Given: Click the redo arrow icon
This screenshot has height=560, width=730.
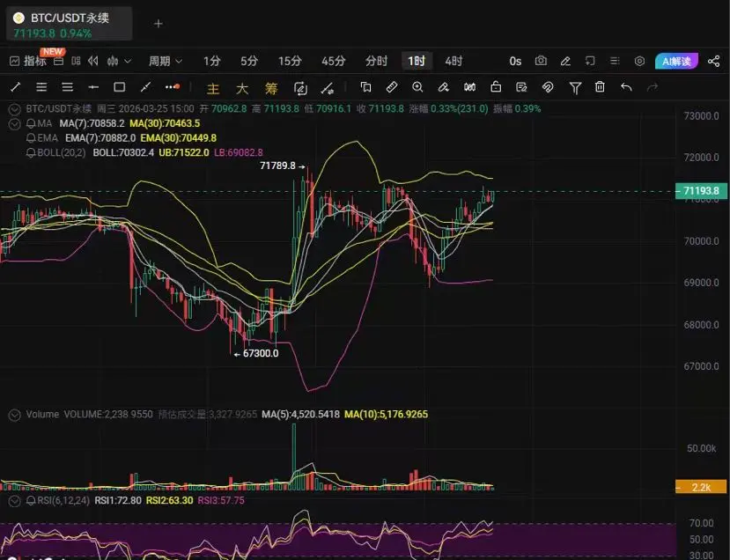Looking at the screenshot, I should (653, 87).
